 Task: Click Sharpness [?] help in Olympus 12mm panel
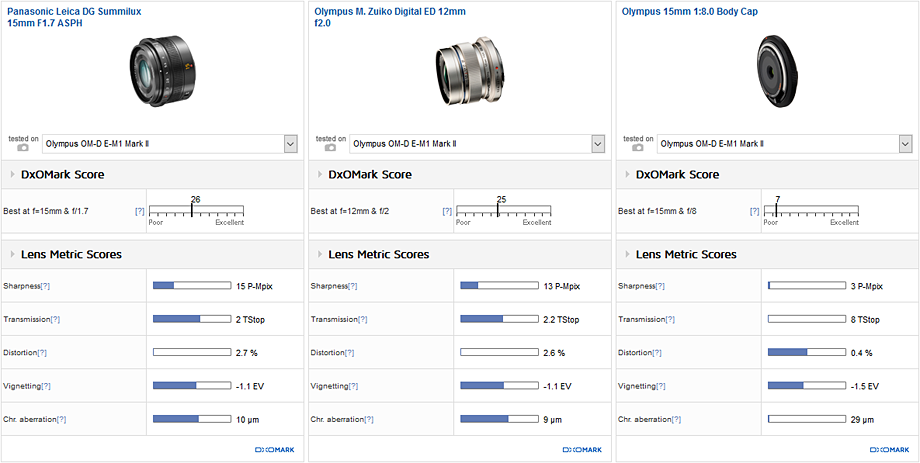353,286
